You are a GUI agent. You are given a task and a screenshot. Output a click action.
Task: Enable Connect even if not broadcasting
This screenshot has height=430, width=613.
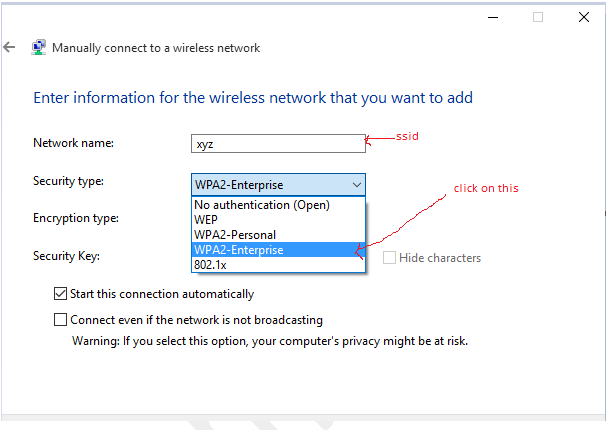[60, 320]
